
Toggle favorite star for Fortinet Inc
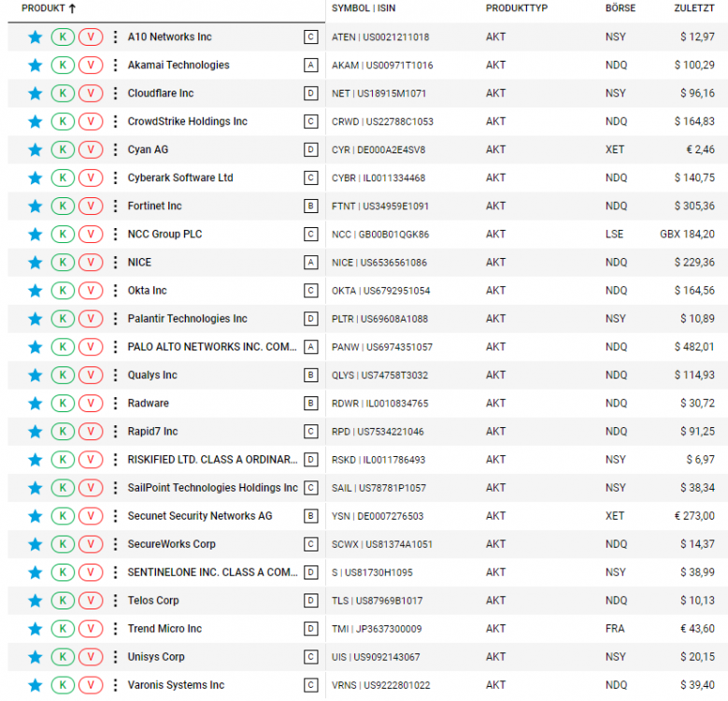pos(36,207)
